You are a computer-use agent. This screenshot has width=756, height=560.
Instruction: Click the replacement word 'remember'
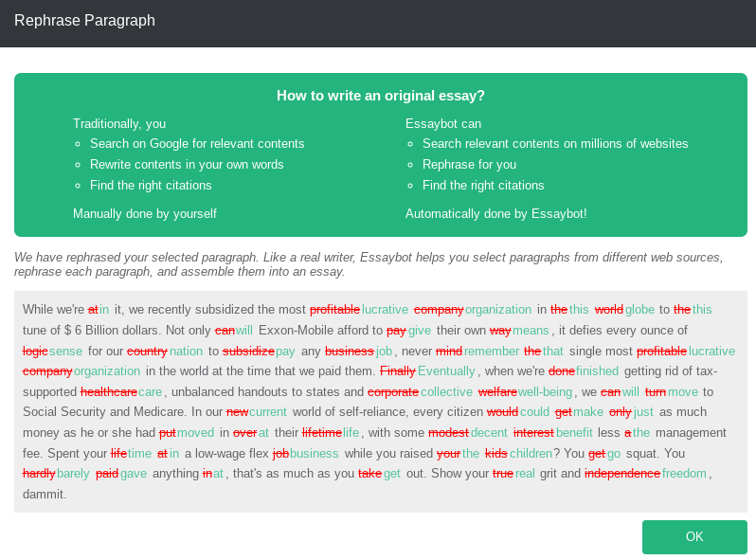pyautogui.click(x=492, y=351)
